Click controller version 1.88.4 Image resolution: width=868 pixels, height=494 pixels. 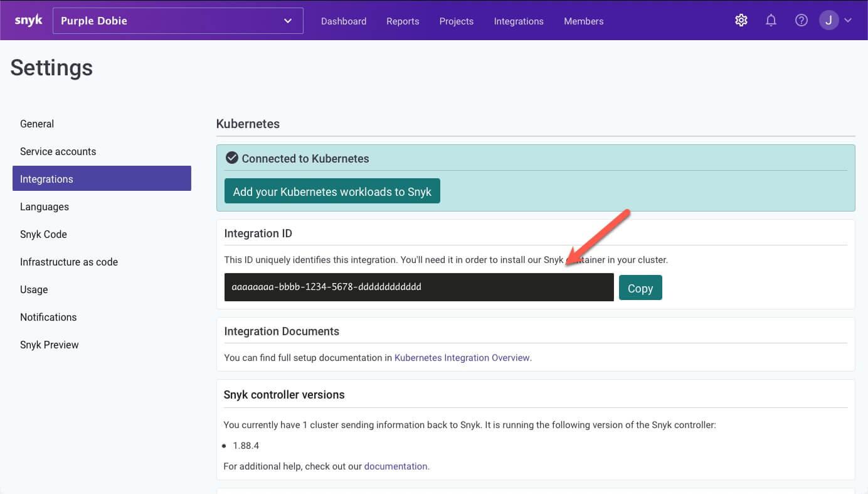(246, 446)
